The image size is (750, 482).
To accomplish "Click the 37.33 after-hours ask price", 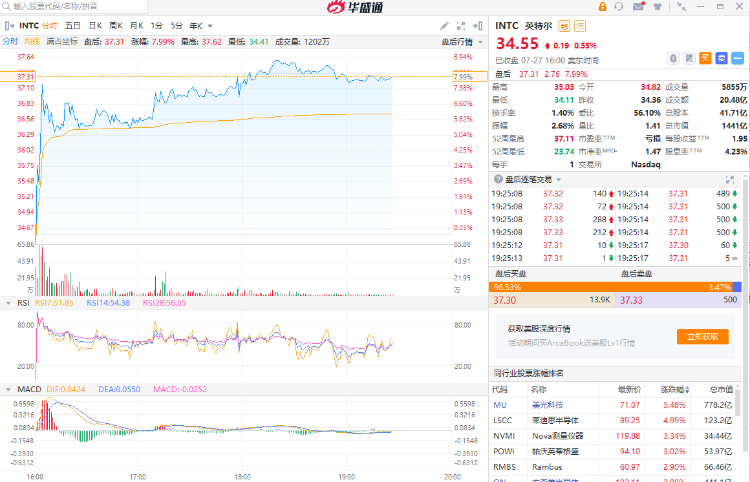I will click(631, 300).
